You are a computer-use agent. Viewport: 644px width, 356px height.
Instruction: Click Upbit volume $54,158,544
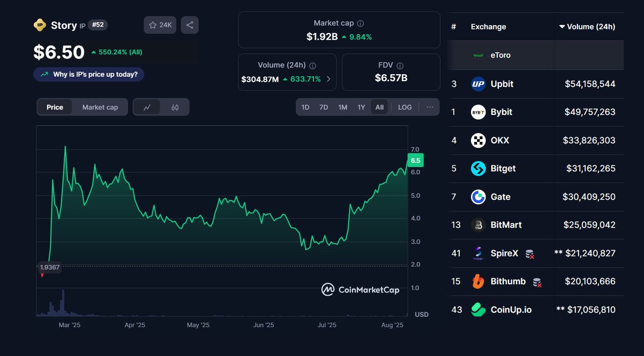(590, 84)
